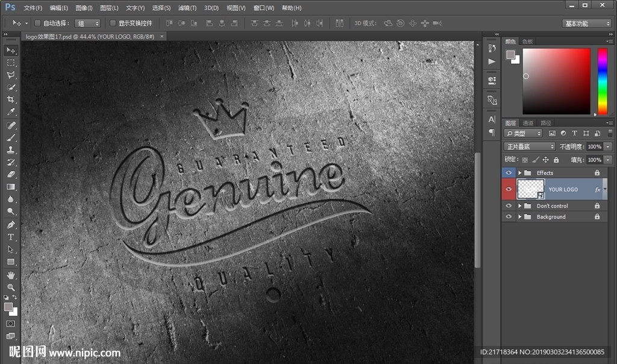The width and height of the screenshot is (617, 364).
Task: Activate the Hand tool
Action: [11, 275]
